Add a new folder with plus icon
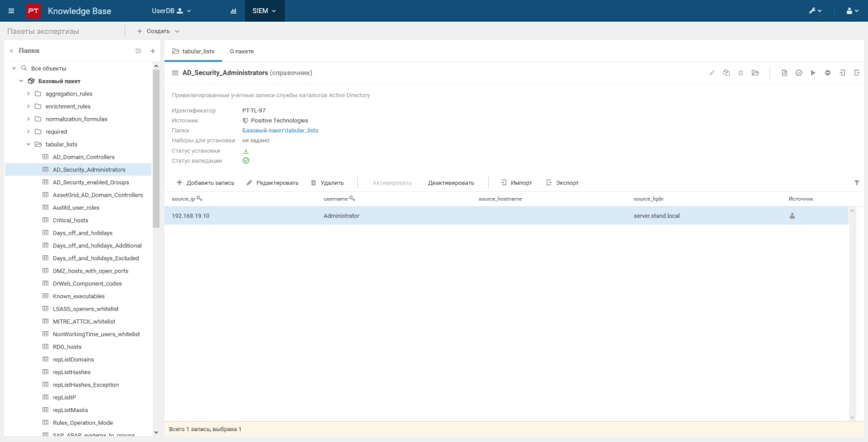868x442 pixels. tap(153, 51)
